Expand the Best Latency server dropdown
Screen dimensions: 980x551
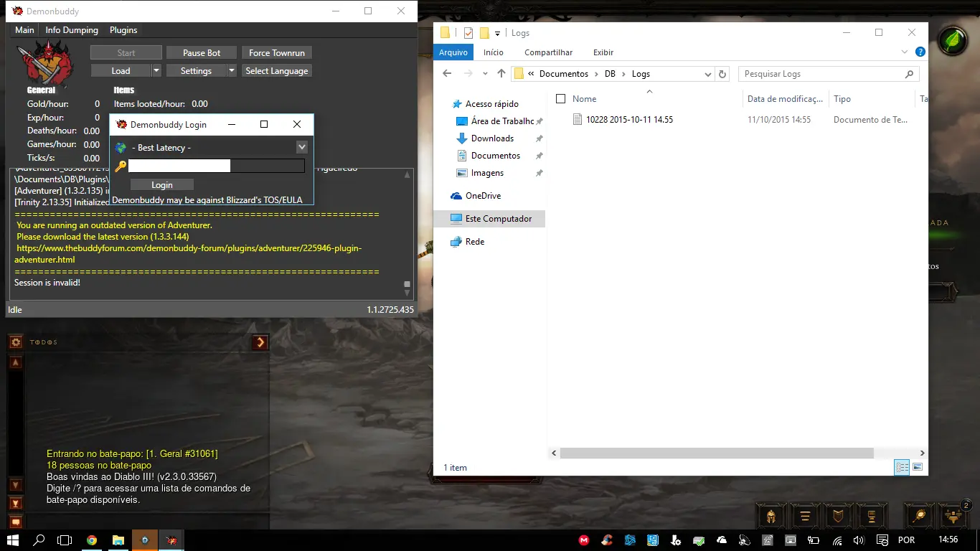click(x=302, y=147)
